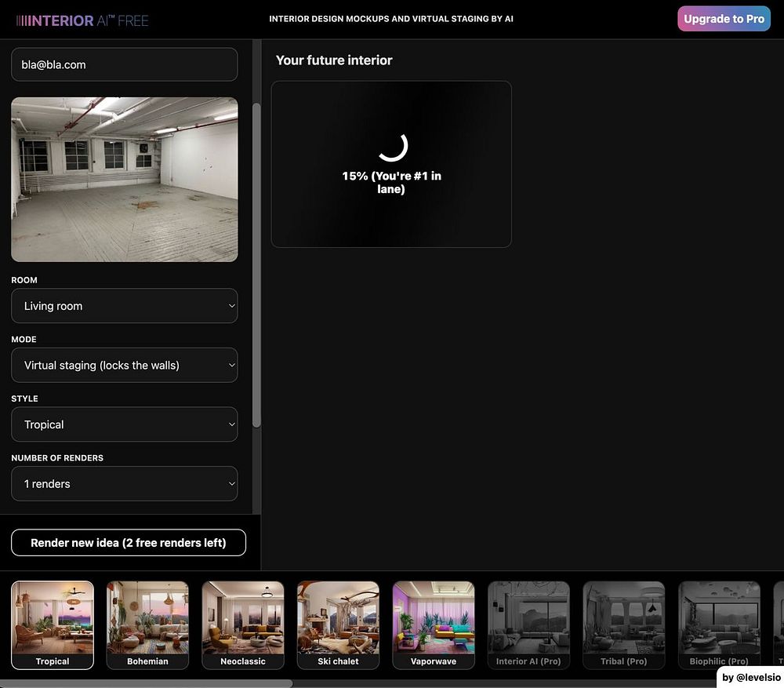Image resolution: width=784 pixels, height=688 pixels.
Task: Select the Tropical style thumbnail
Action: (53, 625)
